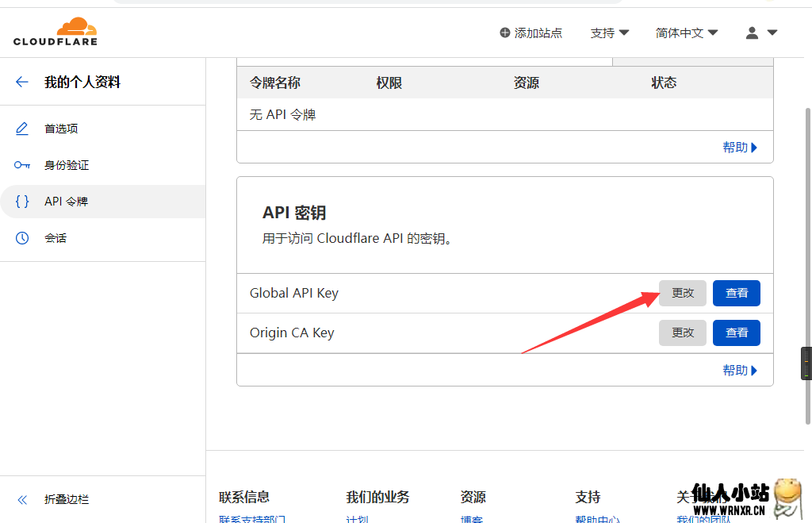Image resolution: width=812 pixels, height=523 pixels.
Task: Open the user account avatar icon
Action: 752,33
